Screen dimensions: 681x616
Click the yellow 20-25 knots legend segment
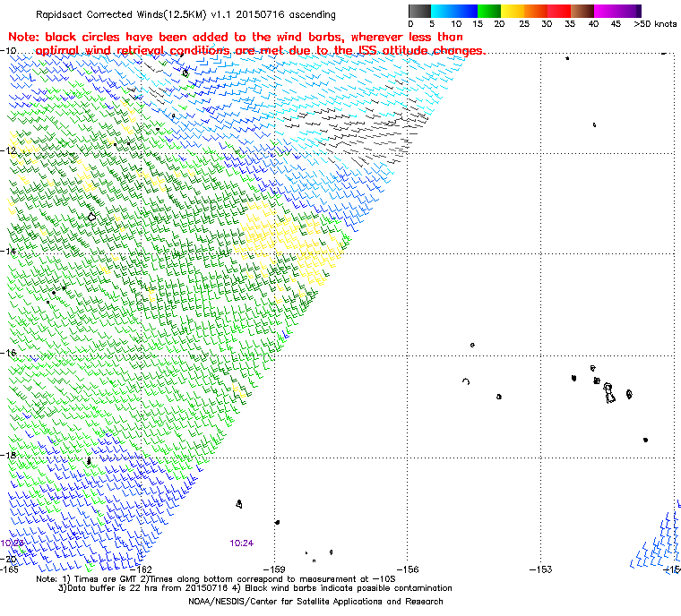[x=513, y=11]
